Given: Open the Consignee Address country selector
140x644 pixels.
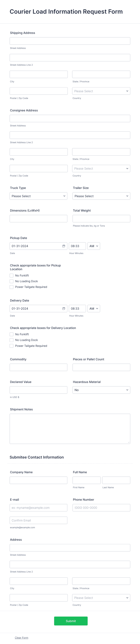Looking at the screenshot, I should click(101, 168).
